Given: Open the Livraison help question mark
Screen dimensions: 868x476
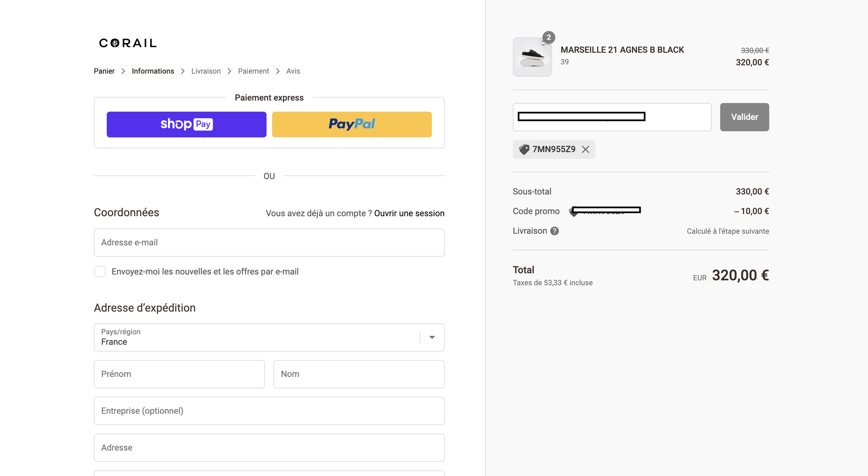Looking at the screenshot, I should pos(554,231).
